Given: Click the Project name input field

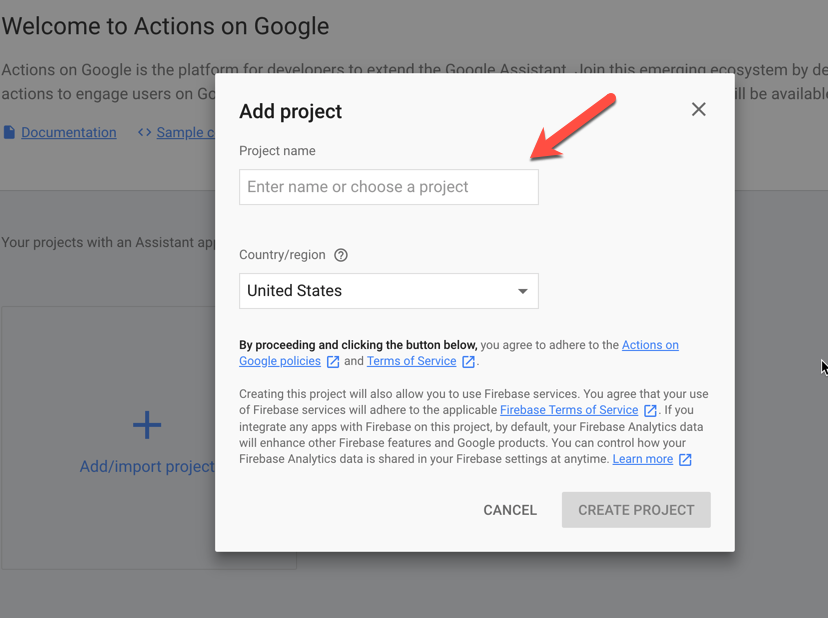Looking at the screenshot, I should click(389, 187).
